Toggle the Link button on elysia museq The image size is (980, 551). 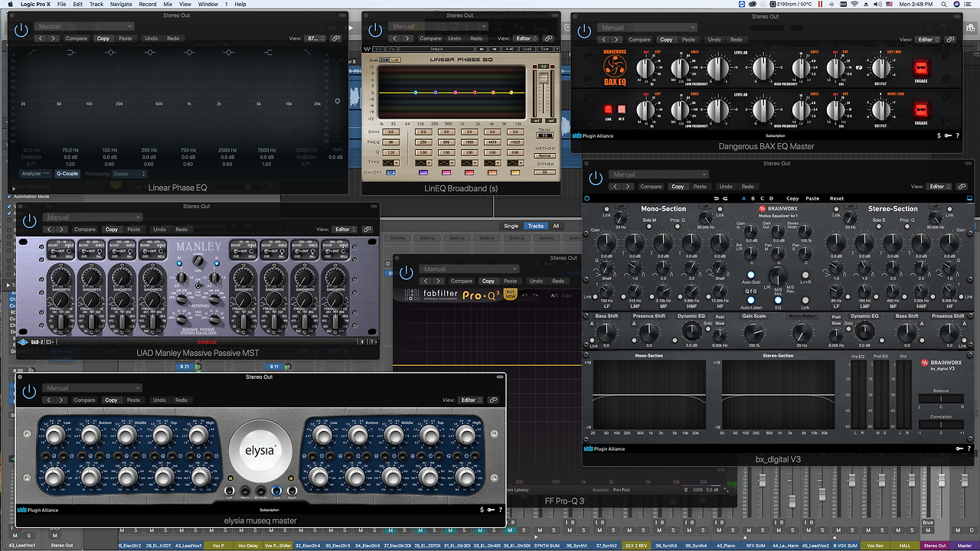pyautogui.click(x=276, y=490)
